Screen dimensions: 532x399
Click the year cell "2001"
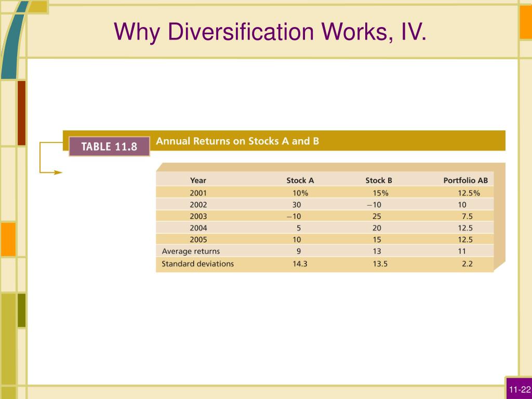[198, 193]
